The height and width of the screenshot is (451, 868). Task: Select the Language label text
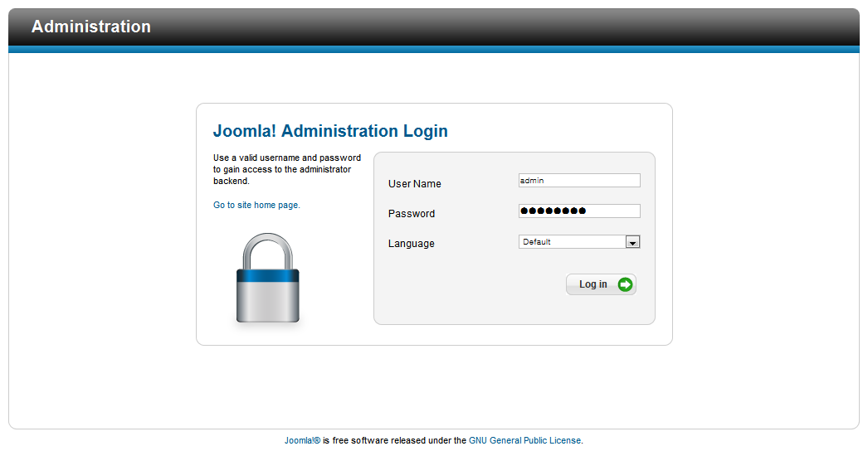click(412, 244)
